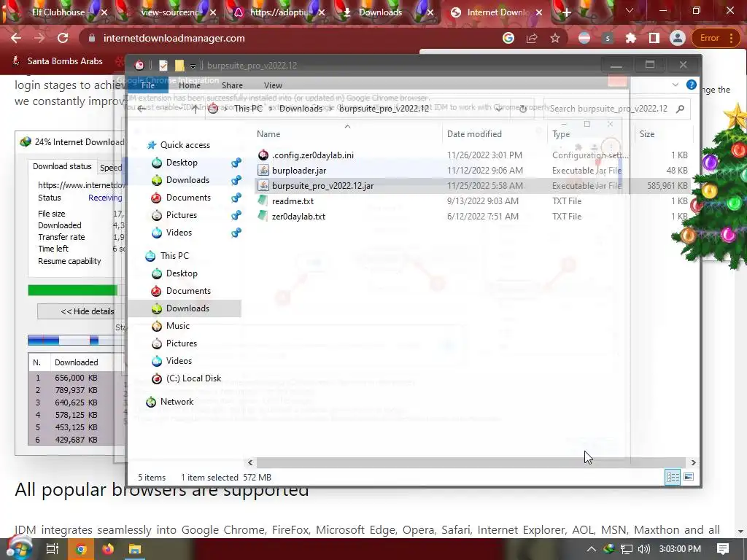Select readme.txt file

tap(293, 201)
